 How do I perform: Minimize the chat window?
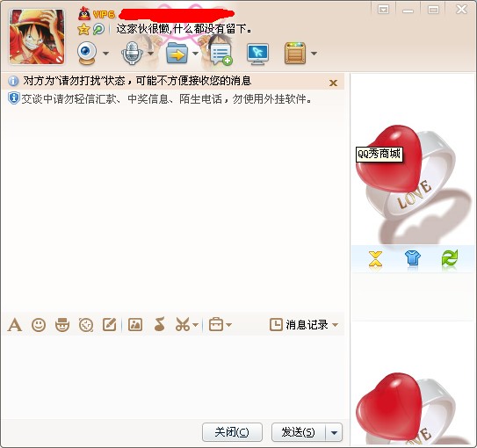click(408, 11)
